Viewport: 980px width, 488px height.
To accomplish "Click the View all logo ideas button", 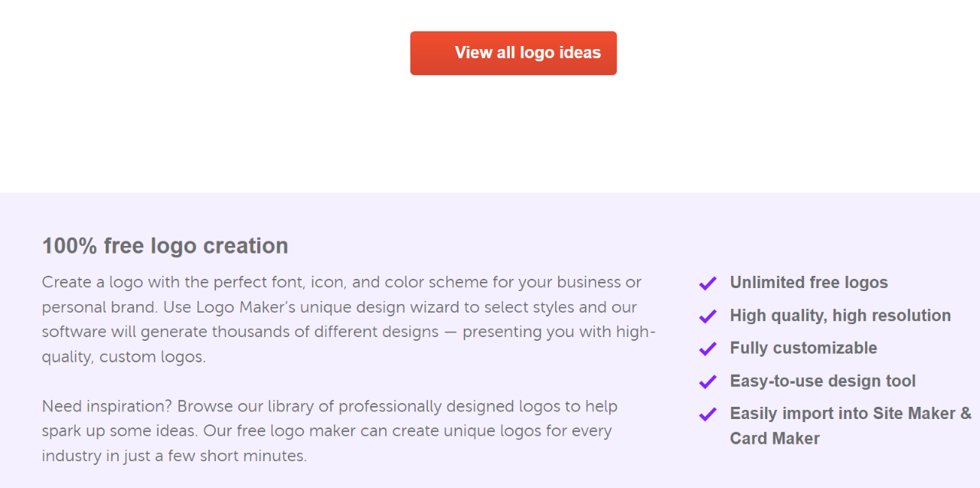I will click(513, 53).
